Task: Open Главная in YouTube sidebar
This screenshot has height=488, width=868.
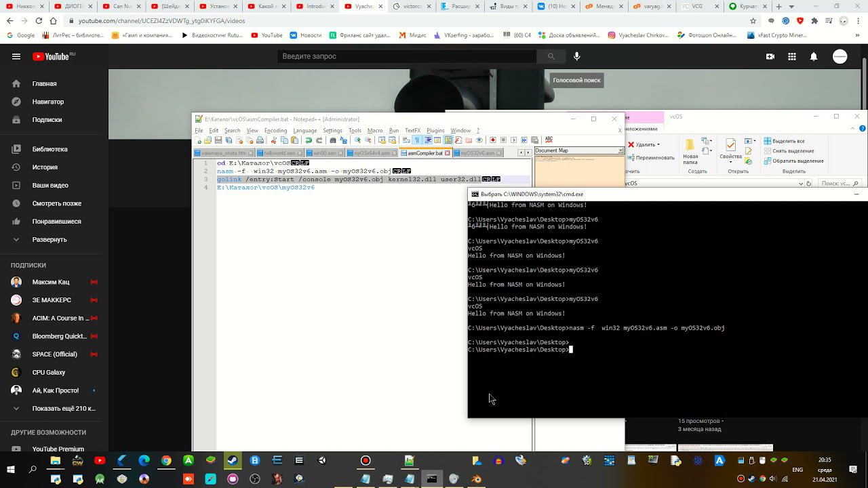Action: pyautogui.click(x=54, y=83)
